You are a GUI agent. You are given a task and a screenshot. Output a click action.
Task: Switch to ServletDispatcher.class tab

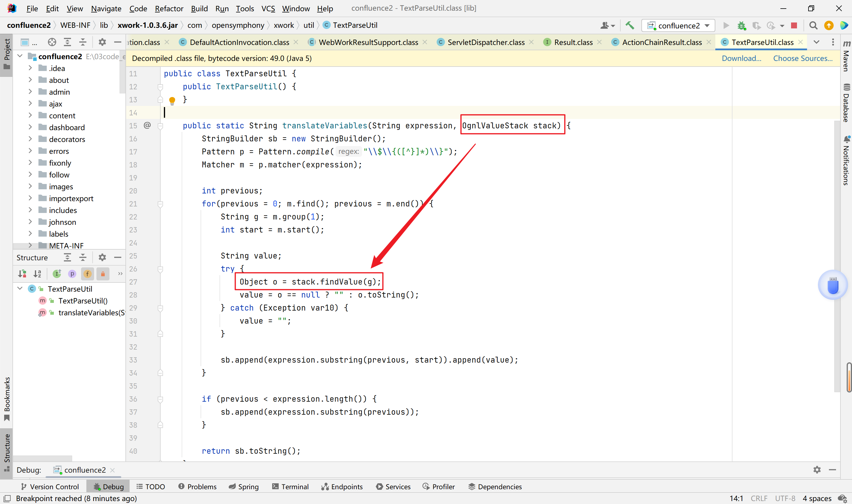pyautogui.click(x=486, y=42)
